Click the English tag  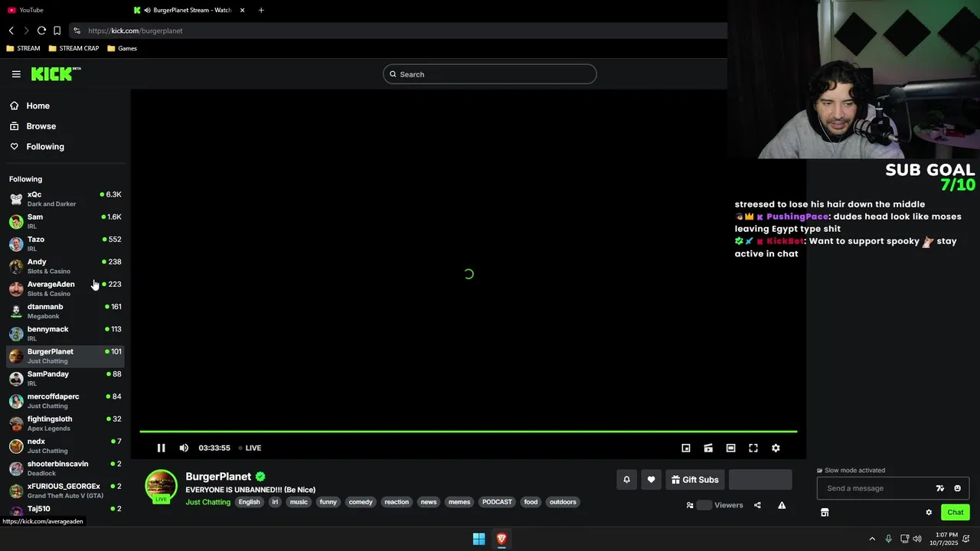point(249,502)
